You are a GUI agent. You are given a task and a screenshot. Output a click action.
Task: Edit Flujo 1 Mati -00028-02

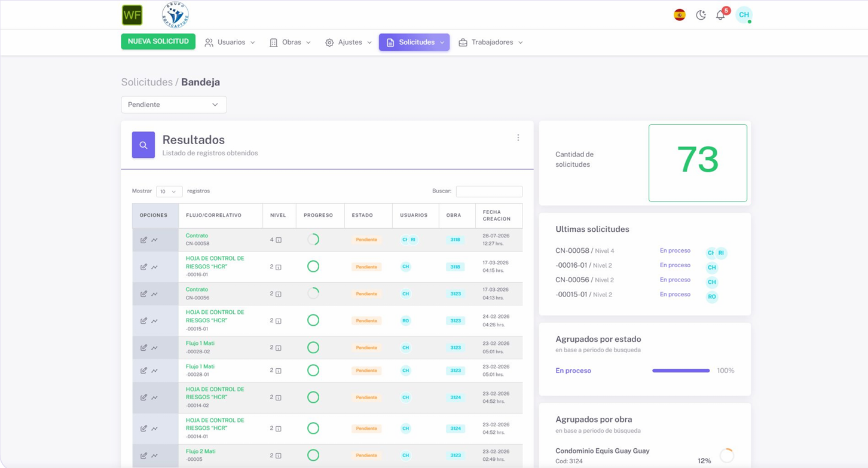(143, 347)
